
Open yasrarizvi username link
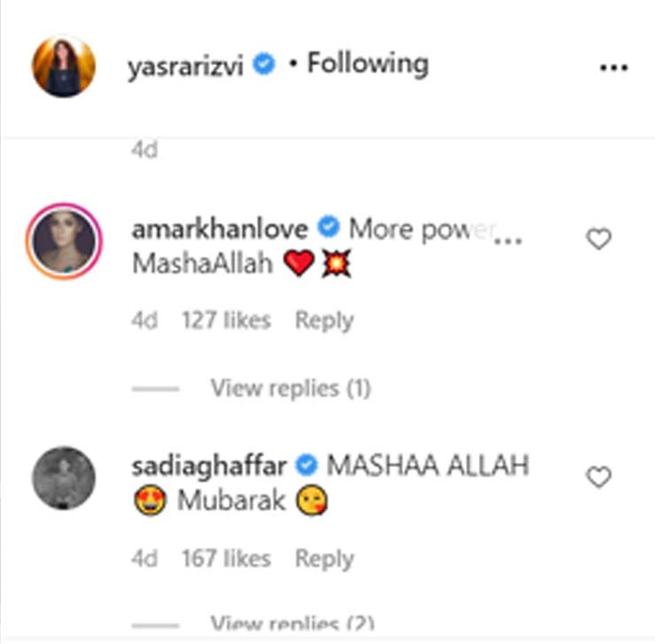pos(186,66)
